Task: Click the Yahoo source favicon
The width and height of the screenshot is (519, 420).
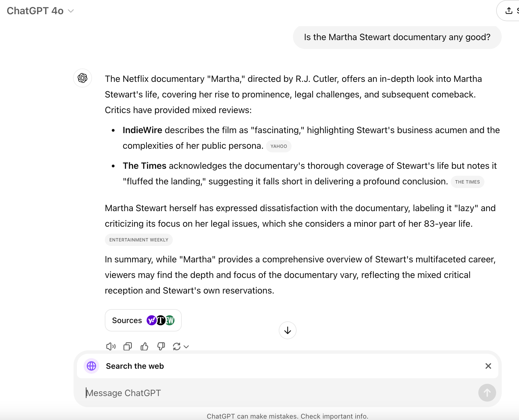Action: [151, 320]
